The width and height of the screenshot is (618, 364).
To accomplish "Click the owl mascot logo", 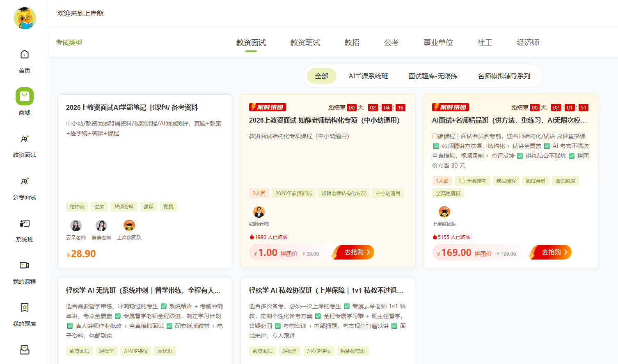I will (x=25, y=18).
